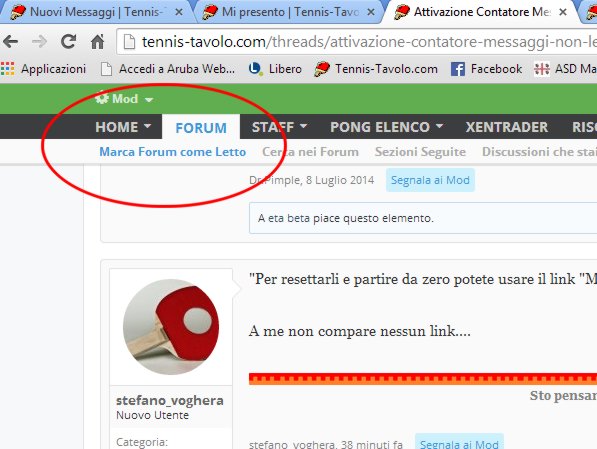Open the Mod dropdown menu
Image resolution: width=597 pixels, height=449 pixels.
(124, 99)
